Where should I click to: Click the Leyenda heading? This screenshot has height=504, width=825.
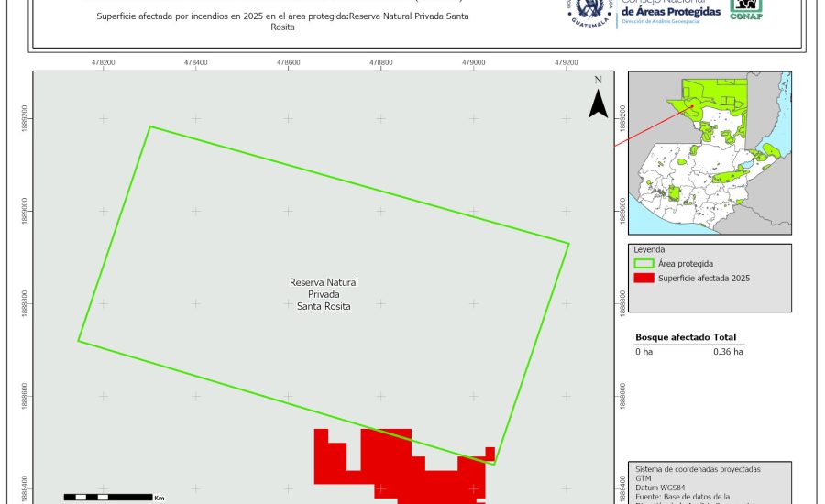click(648, 249)
